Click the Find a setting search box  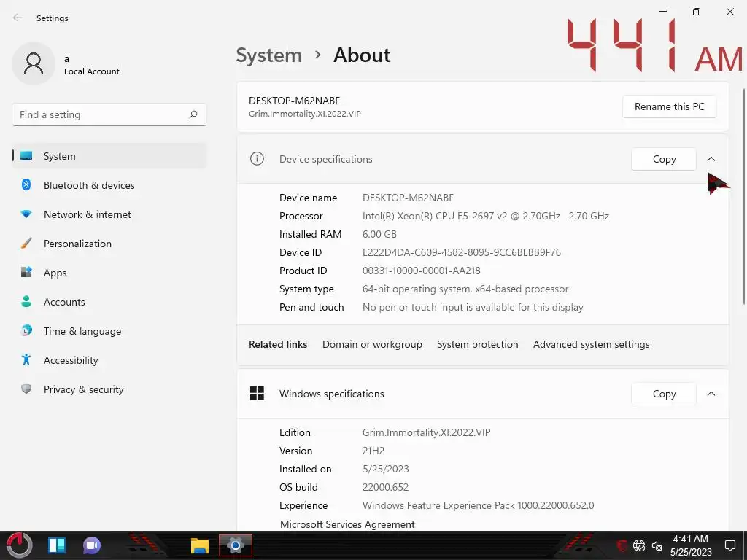tap(109, 114)
